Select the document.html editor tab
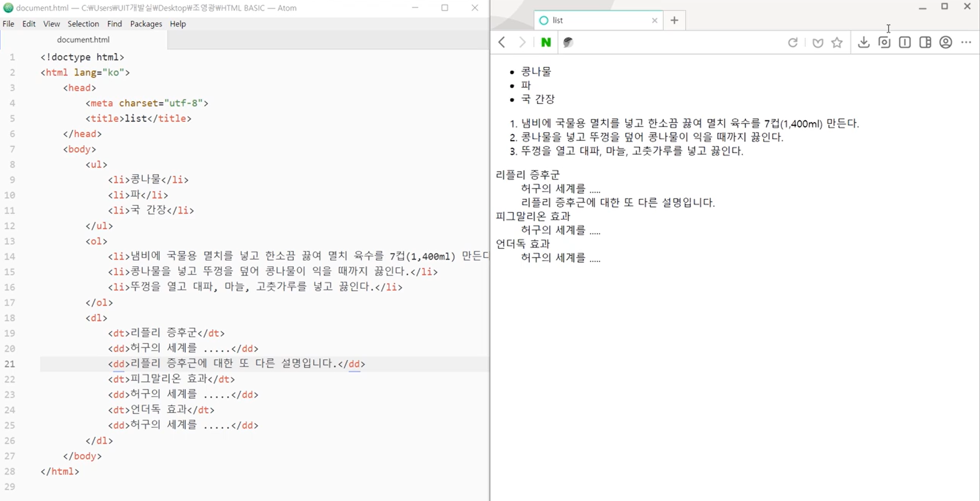Viewport: 980px width, 501px height. tap(83, 40)
